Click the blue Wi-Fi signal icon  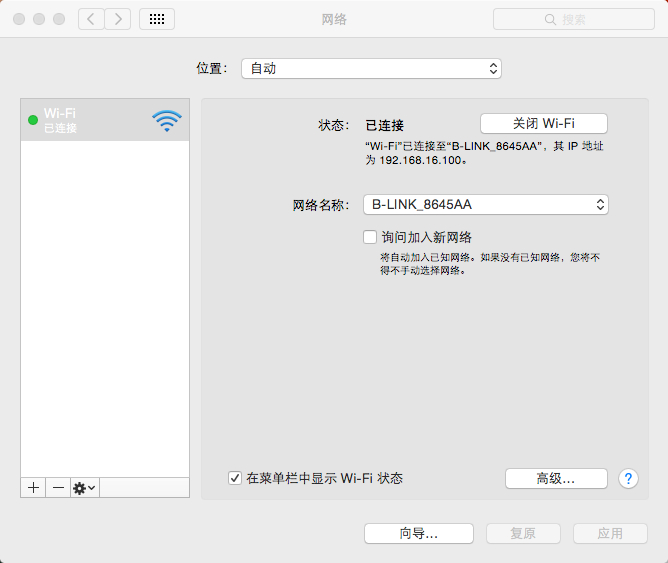pyautogui.click(x=167, y=120)
